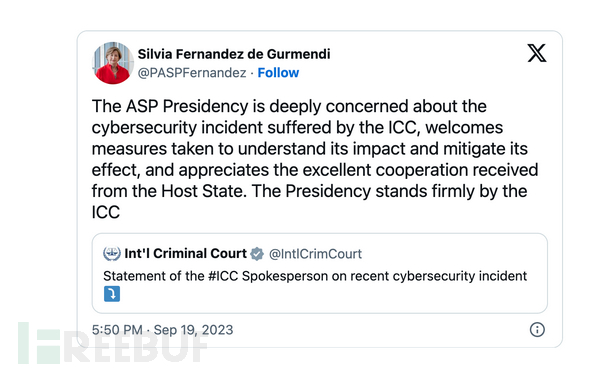Image resolution: width=615 pixels, height=371 pixels.
Task: Click the FREEBUF watermark logo
Action: 112,344
